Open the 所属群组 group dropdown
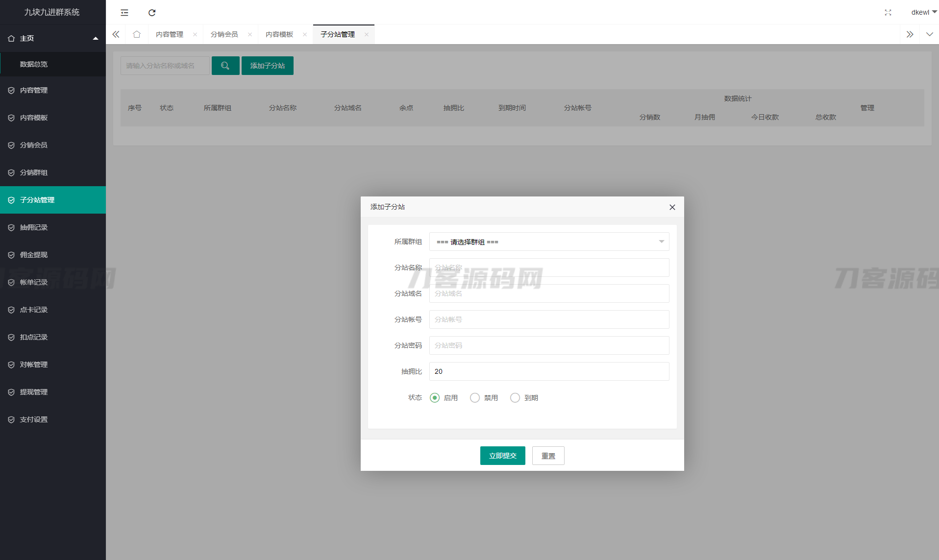The height and width of the screenshot is (560, 939). (x=549, y=242)
